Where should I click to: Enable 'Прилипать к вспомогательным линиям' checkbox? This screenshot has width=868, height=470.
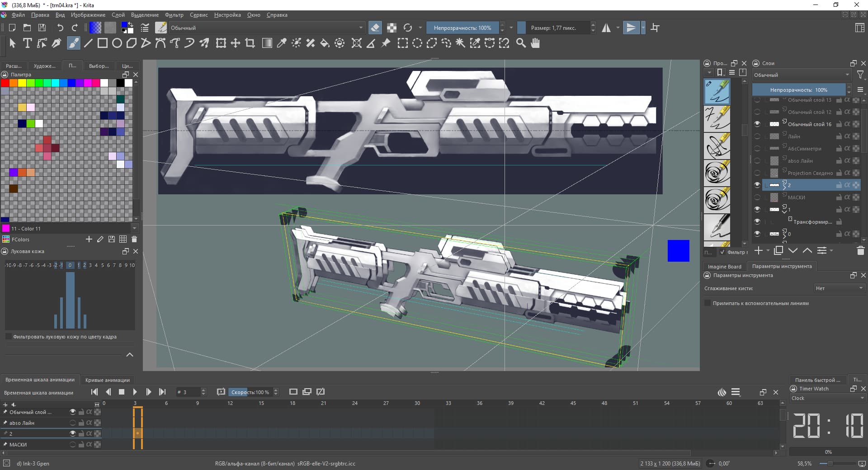click(708, 303)
